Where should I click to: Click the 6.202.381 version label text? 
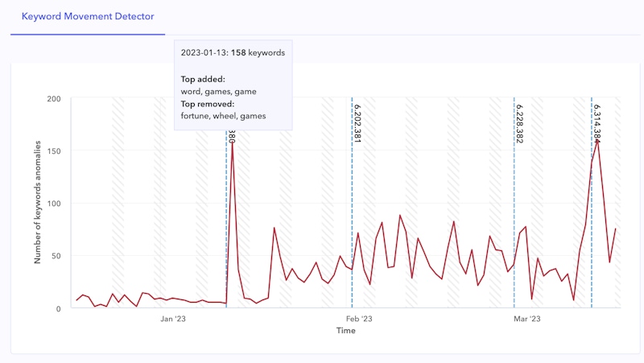[357, 123]
